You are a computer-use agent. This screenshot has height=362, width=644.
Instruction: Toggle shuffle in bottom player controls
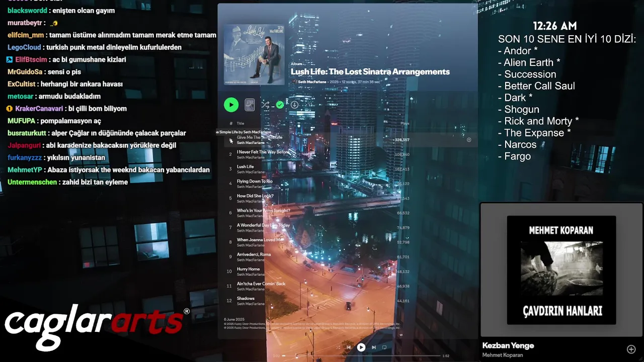pos(339,347)
